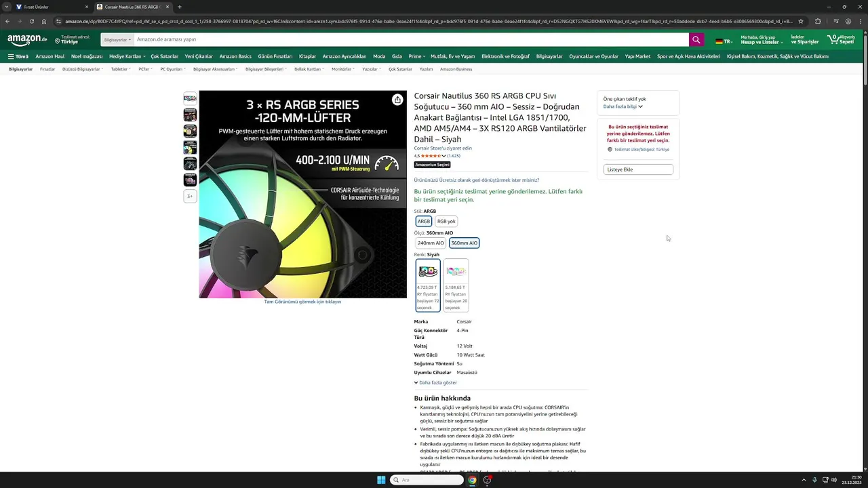
Task: Click the taskbar network icon
Action: [825, 480]
